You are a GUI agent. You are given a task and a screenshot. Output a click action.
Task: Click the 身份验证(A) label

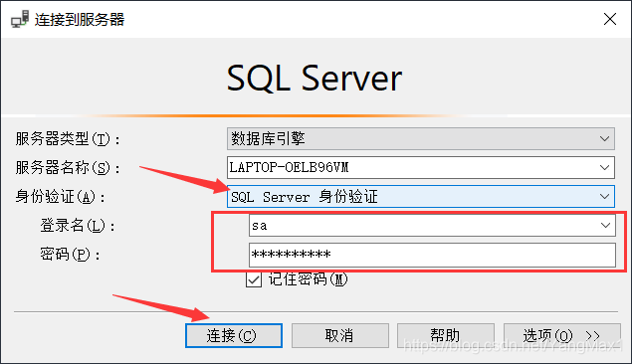point(60,197)
